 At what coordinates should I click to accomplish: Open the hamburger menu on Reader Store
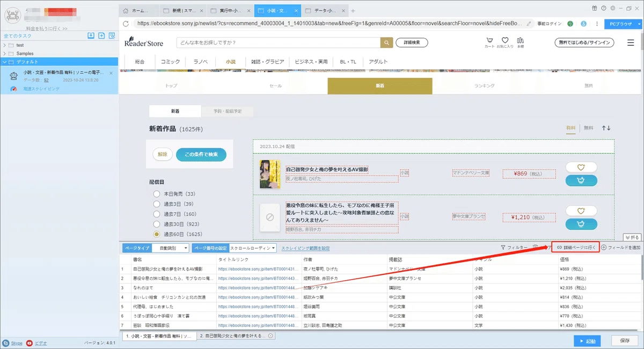click(x=630, y=42)
